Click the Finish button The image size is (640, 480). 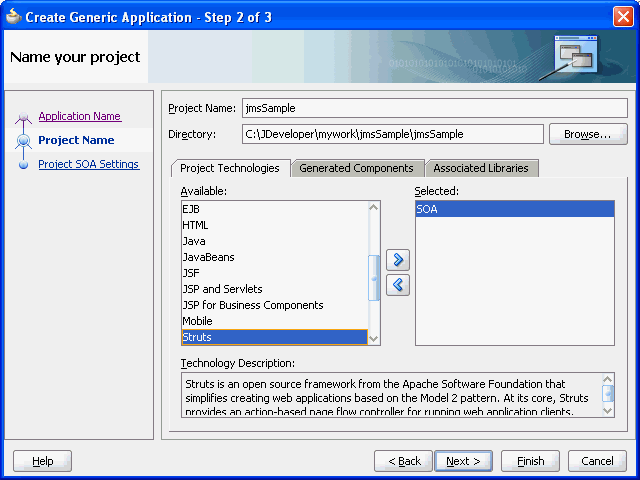530,461
